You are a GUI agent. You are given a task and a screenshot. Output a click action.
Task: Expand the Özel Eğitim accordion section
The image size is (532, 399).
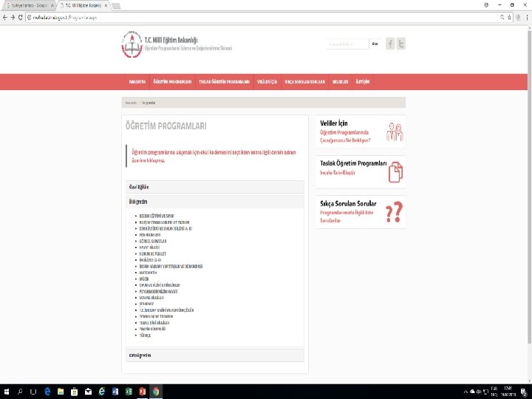pos(215,187)
